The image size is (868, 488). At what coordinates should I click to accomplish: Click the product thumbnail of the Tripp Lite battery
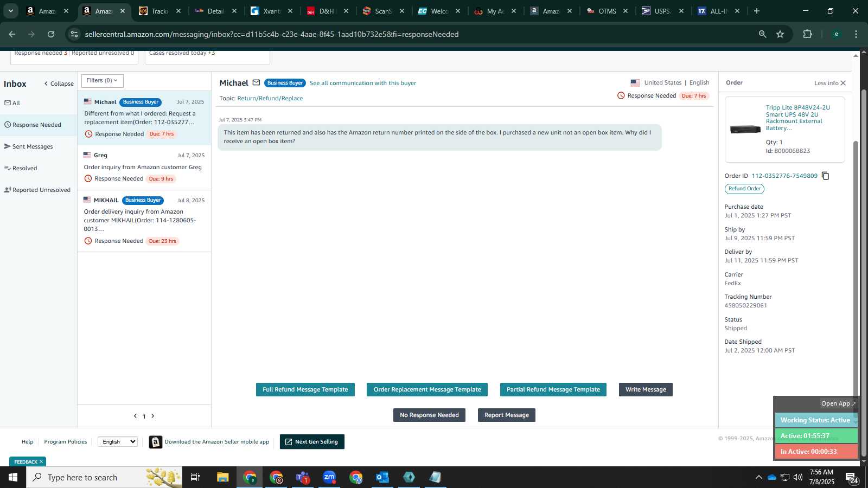(745, 129)
